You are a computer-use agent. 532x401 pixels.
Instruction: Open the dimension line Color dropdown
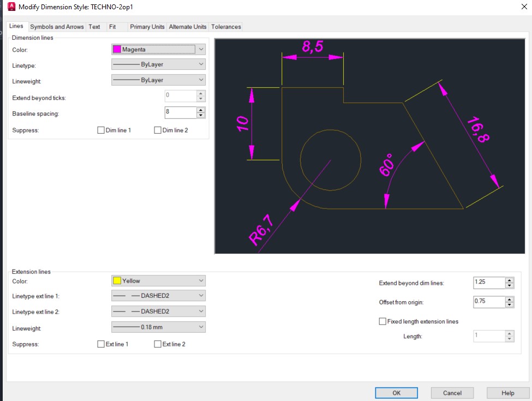click(202, 49)
